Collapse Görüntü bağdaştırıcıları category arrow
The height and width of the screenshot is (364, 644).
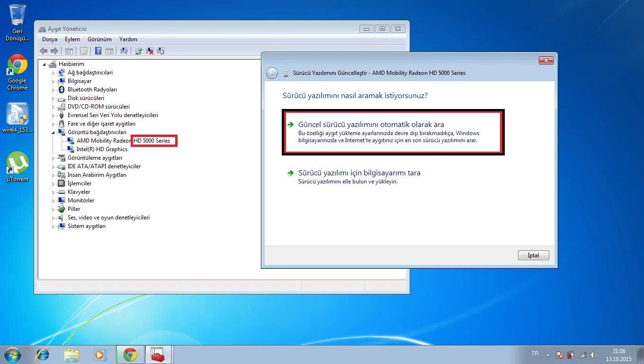(x=54, y=133)
